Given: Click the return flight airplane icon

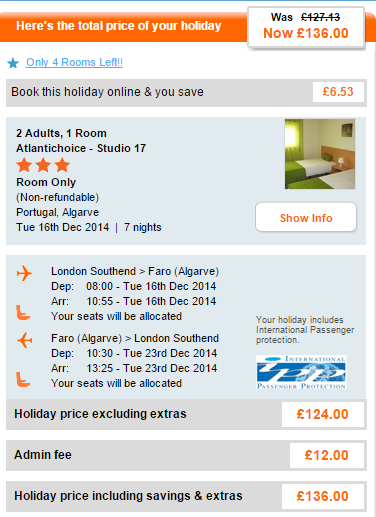Looking at the screenshot, I should coord(24,340).
